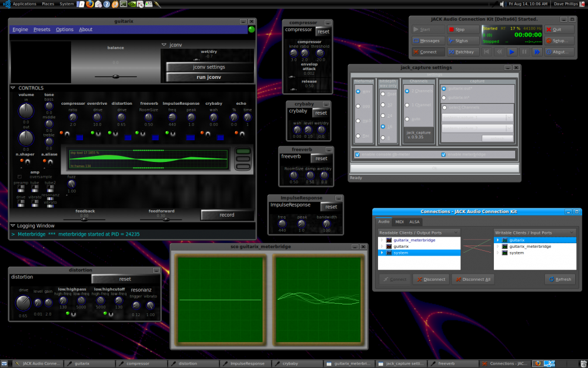Screen dimensions: 588x368
Task: Expand guitarix_meterbridge in Readable Clients list
Action: coord(382,240)
